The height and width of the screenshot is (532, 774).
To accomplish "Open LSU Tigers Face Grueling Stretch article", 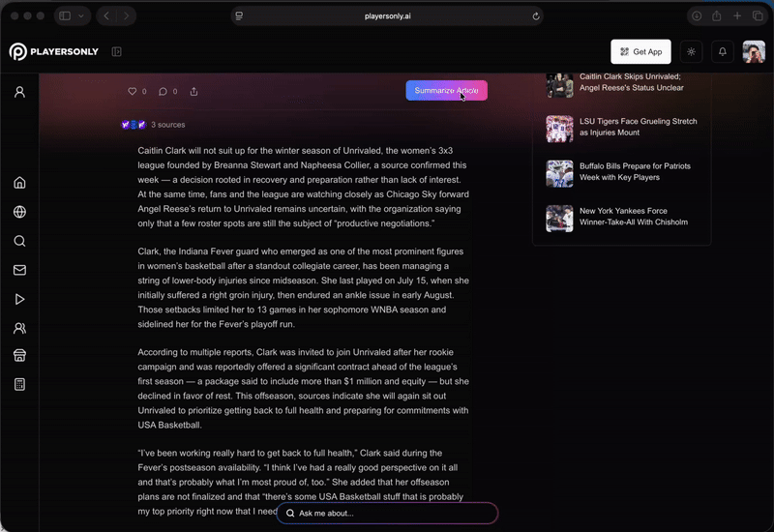I will click(x=638, y=127).
